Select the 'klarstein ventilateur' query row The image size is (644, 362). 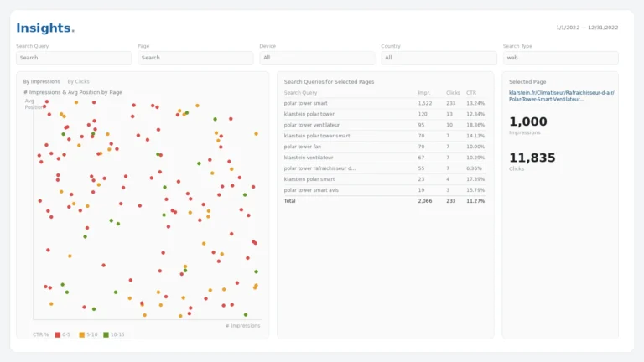tap(384, 158)
